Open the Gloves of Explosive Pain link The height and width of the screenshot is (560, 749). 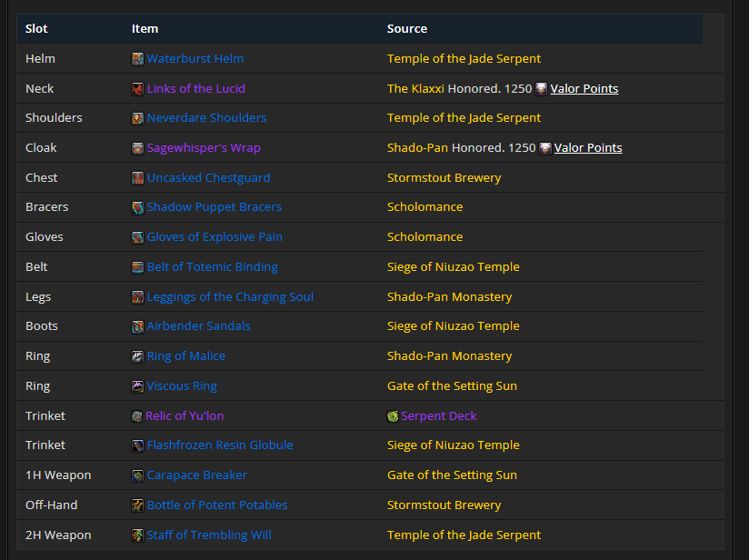pos(215,236)
